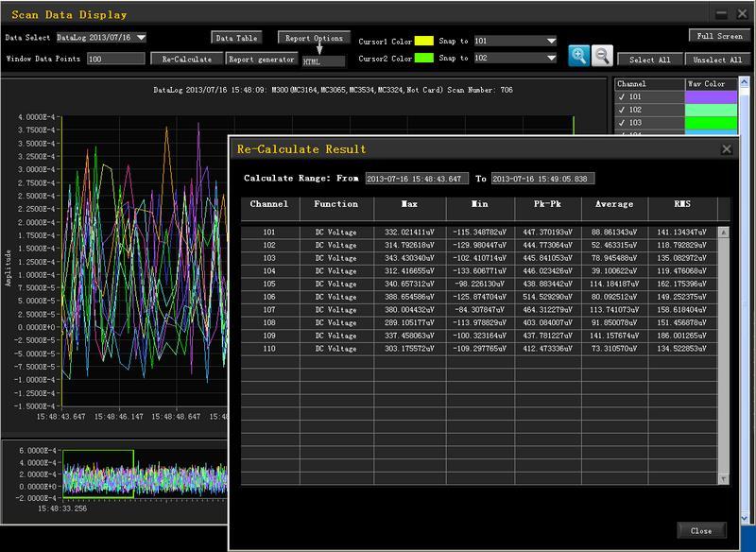The height and width of the screenshot is (552, 756).
Task: Click the Close button in result dialog
Action: point(701,530)
